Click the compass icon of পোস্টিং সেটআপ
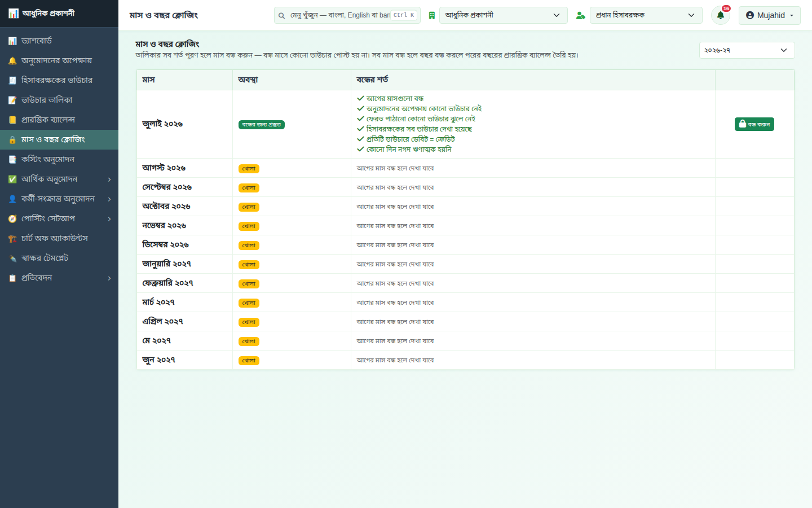The height and width of the screenshot is (508, 812). [x=12, y=218]
